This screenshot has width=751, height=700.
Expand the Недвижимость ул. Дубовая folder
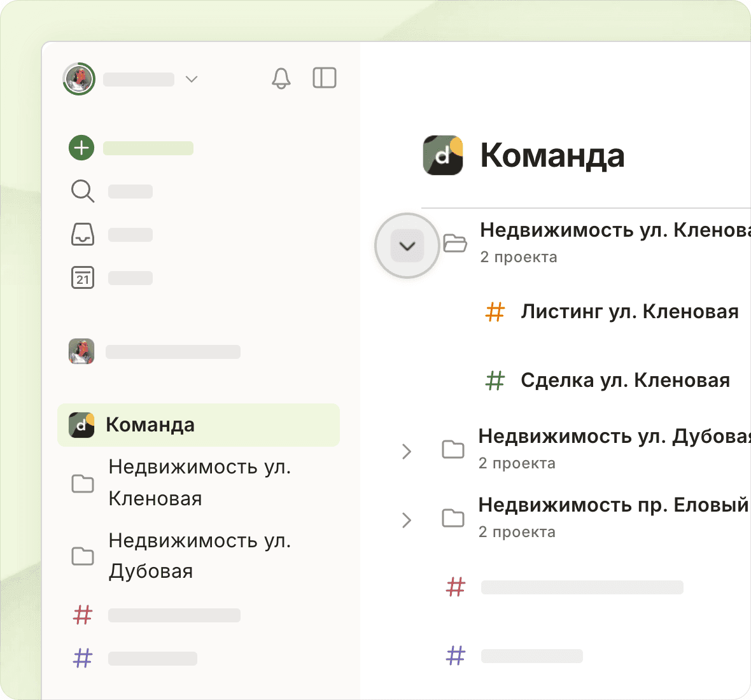(407, 451)
